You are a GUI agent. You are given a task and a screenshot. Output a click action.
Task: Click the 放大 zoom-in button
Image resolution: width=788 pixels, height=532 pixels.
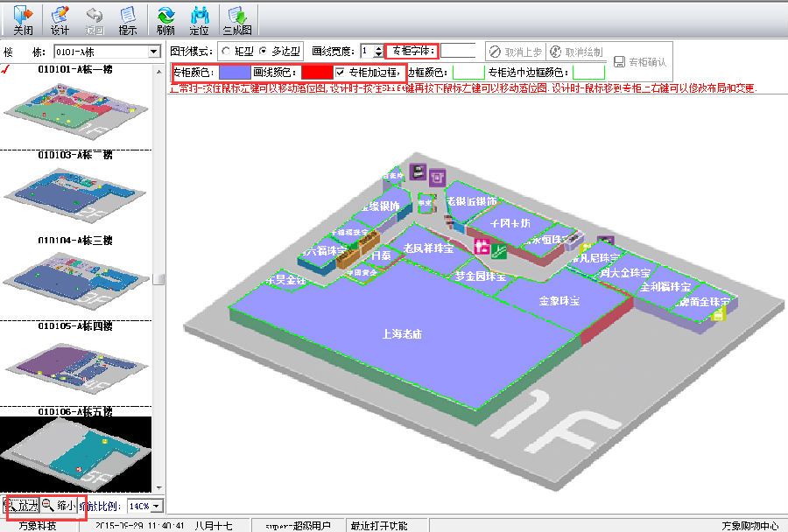coord(22,506)
